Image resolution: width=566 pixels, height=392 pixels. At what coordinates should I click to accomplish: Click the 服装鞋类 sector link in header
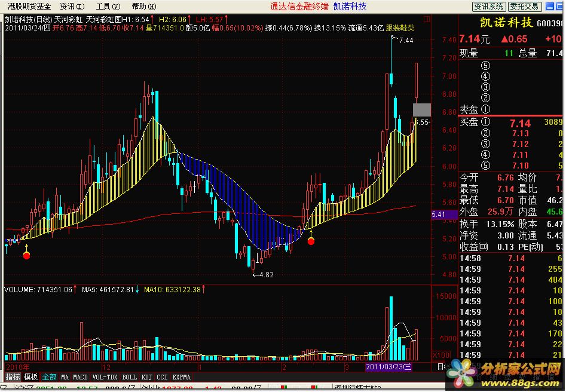[x=400, y=28]
